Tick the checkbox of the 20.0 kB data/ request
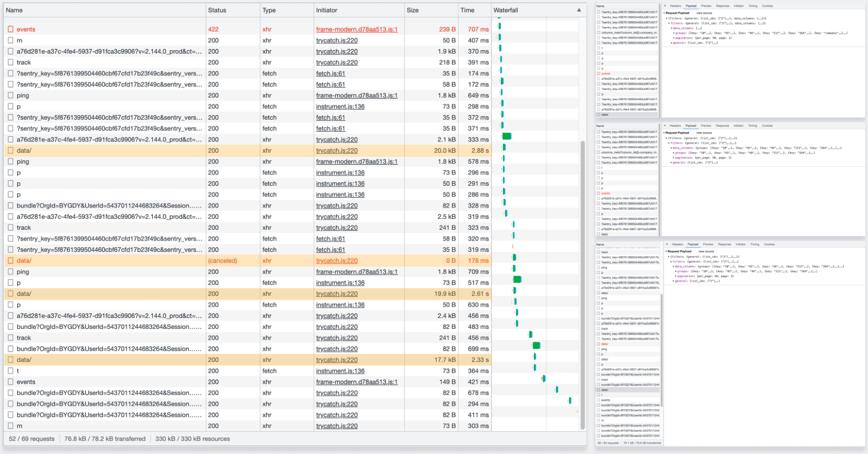The image size is (868, 454). click(10, 151)
